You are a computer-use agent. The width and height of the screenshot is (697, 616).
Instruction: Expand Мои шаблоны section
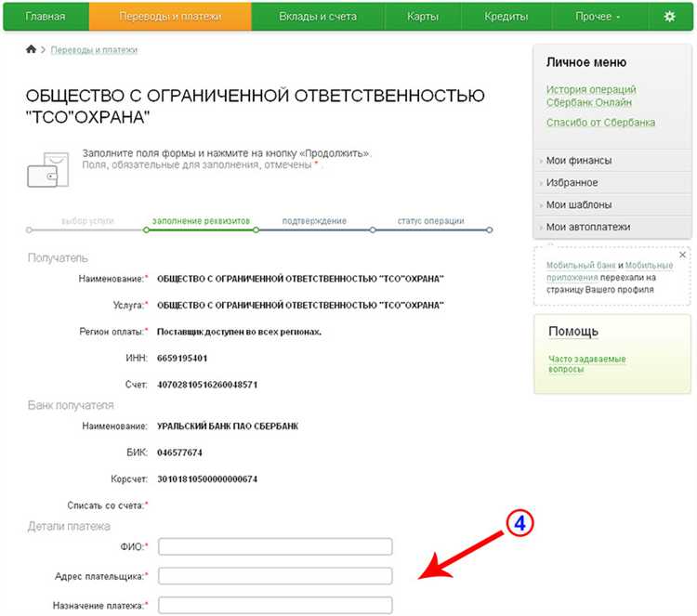pos(579,205)
